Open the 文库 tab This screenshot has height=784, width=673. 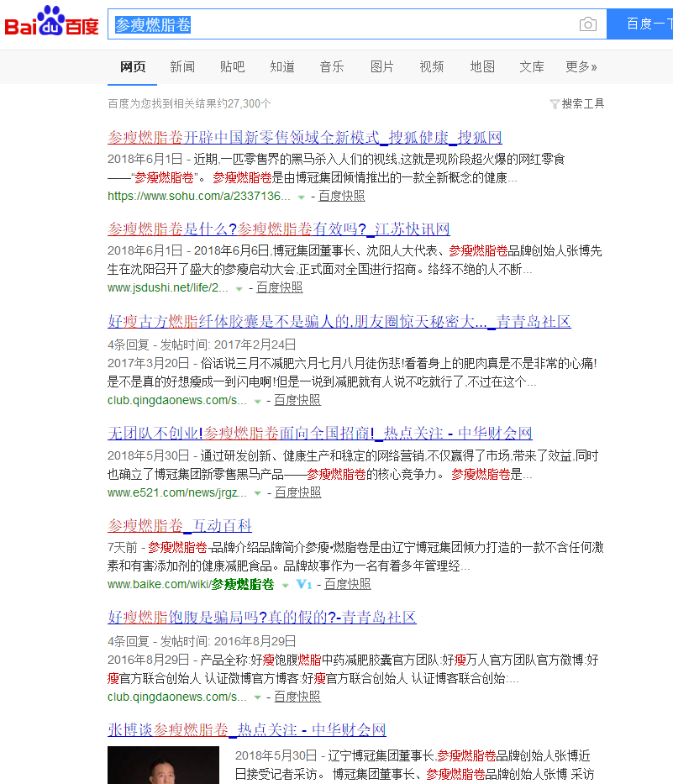(x=532, y=66)
